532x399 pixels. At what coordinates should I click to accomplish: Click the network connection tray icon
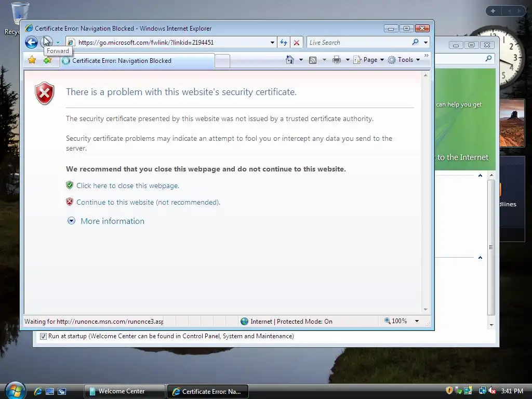pos(482,391)
